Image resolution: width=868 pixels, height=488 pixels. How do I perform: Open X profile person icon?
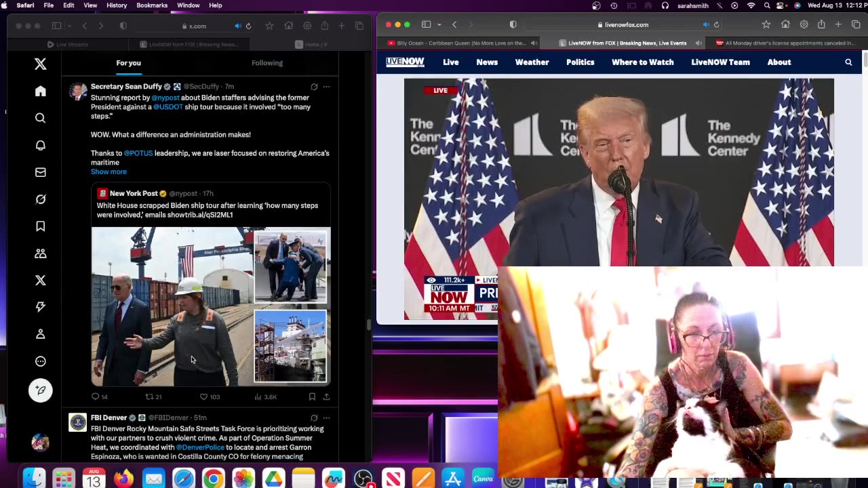click(x=41, y=334)
